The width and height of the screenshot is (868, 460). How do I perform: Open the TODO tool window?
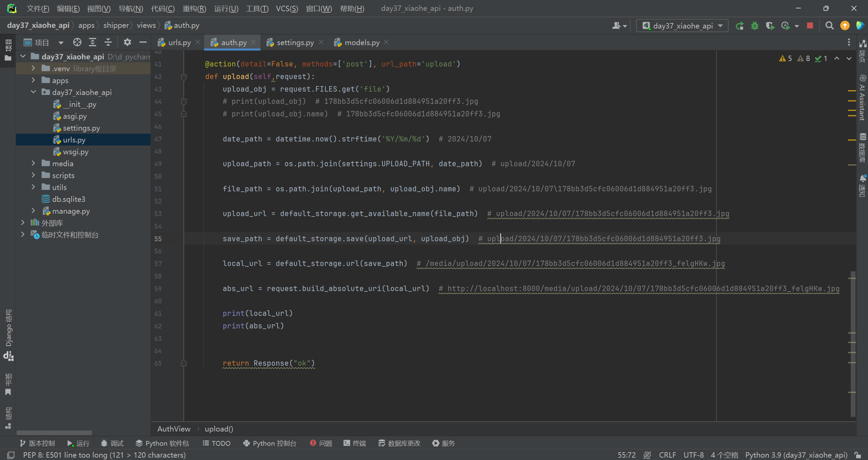217,443
